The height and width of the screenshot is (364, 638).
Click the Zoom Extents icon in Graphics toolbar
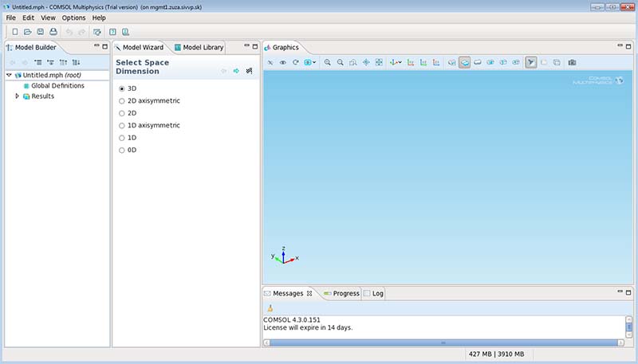coord(379,62)
